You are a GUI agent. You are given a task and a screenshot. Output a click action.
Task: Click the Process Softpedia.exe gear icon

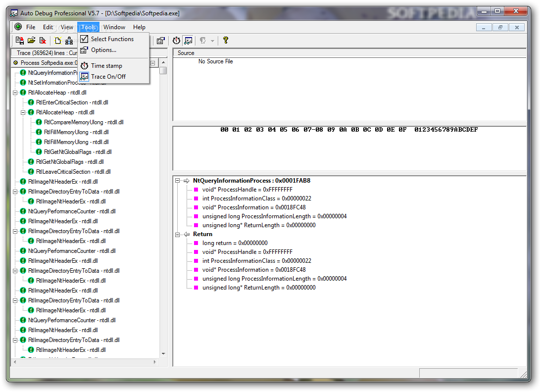point(15,63)
